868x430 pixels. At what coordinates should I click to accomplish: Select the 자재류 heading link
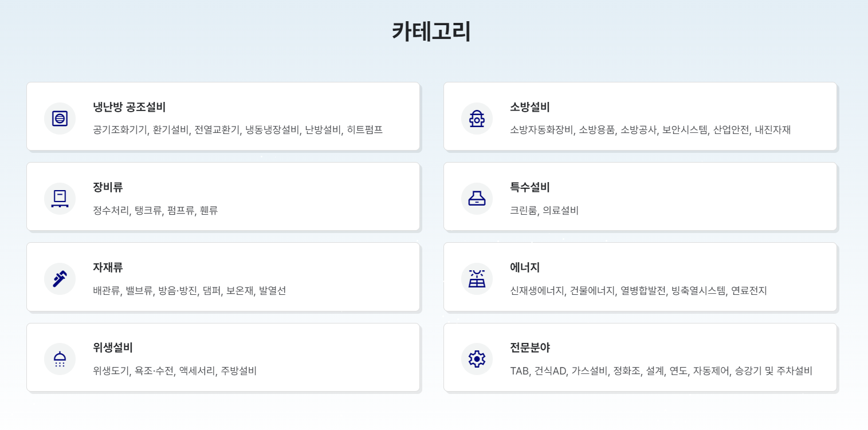point(108,267)
